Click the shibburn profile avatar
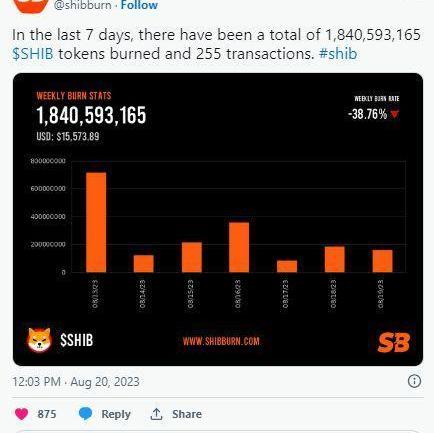 click(x=31, y=6)
